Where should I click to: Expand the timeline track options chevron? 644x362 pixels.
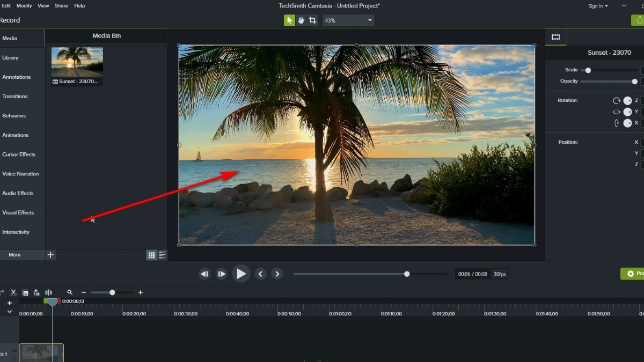(x=9, y=312)
